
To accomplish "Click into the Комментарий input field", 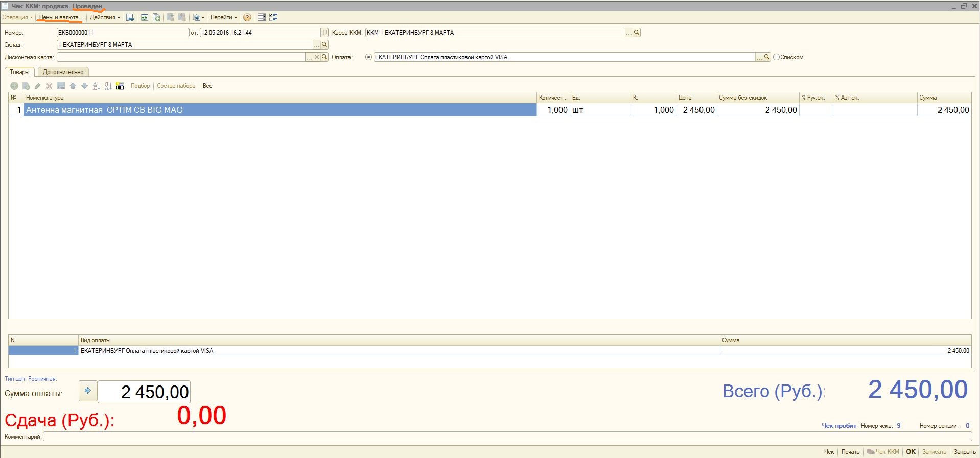I will click(507, 437).
